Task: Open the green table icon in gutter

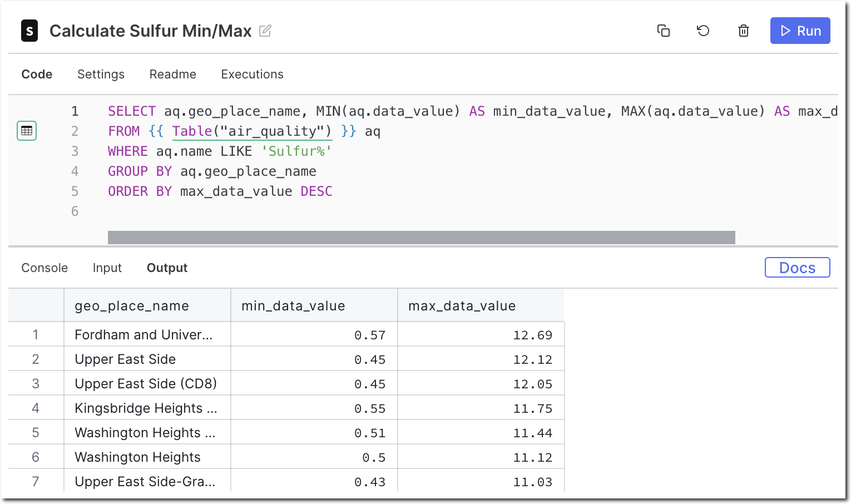Action: click(27, 131)
